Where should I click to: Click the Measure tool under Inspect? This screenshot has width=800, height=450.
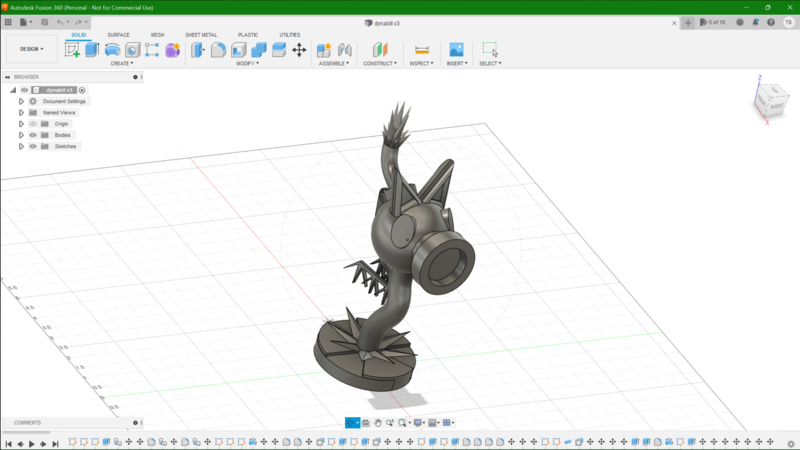pyautogui.click(x=421, y=49)
